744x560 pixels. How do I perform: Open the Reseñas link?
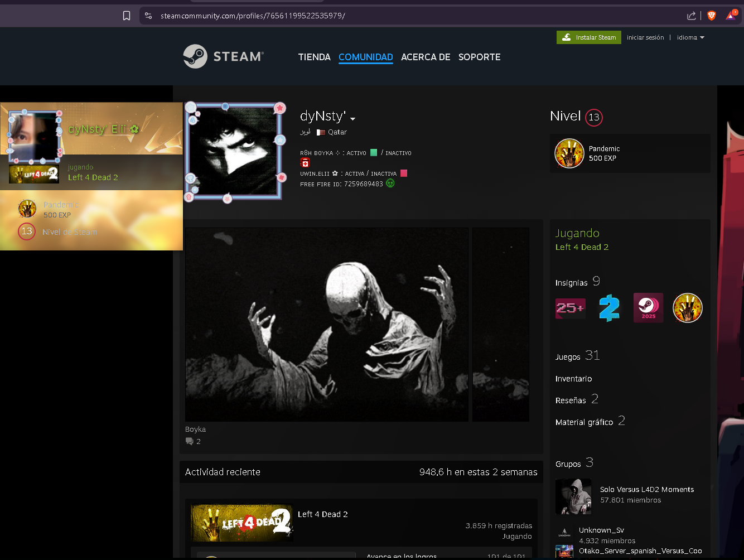pos(571,400)
